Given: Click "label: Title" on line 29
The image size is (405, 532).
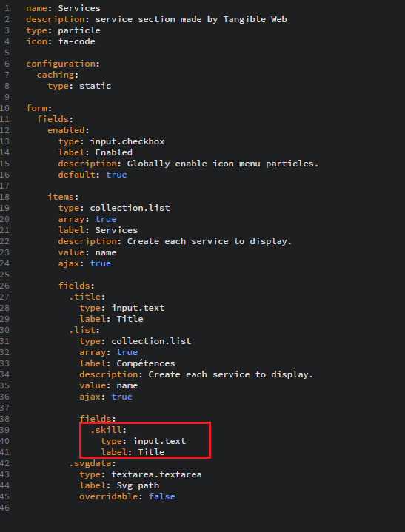Looking at the screenshot, I should tap(111, 319).
